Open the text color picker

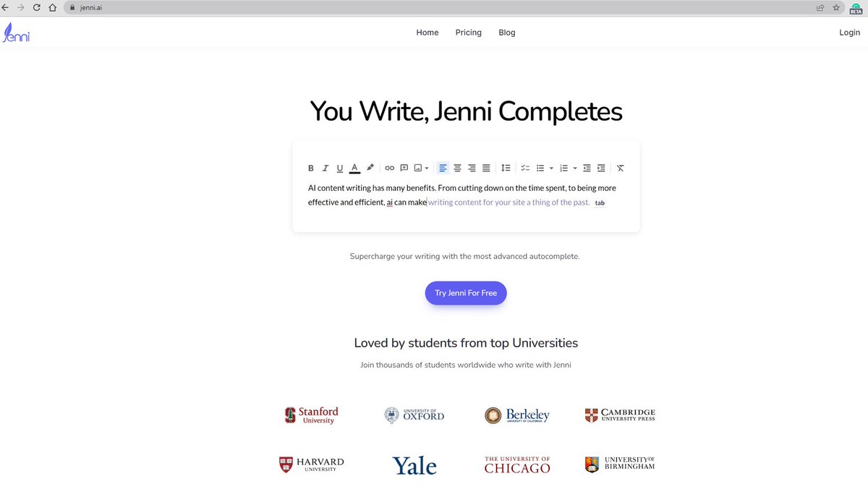(x=354, y=168)
